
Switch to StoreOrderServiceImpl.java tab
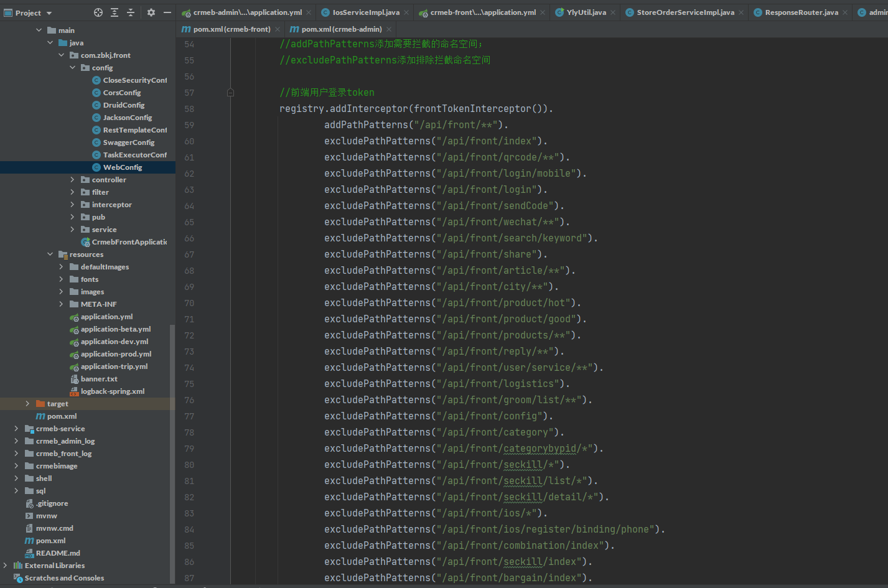[685, 12]
